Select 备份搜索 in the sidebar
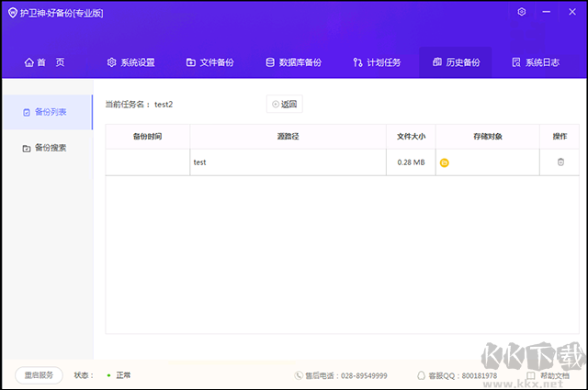Screen dimensions: 588x390 tap(44, 148)
